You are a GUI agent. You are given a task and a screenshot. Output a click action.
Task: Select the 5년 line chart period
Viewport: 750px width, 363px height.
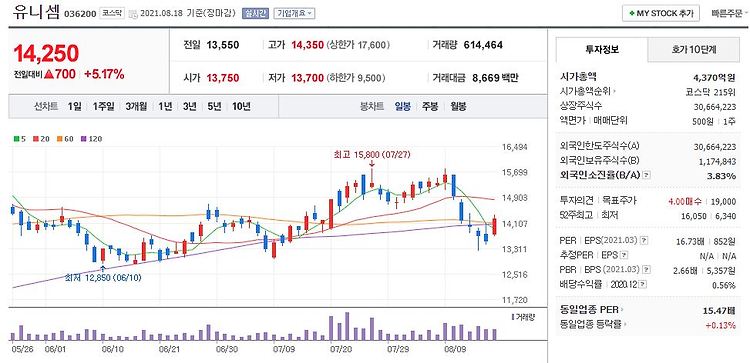click(x=214, y=106)
